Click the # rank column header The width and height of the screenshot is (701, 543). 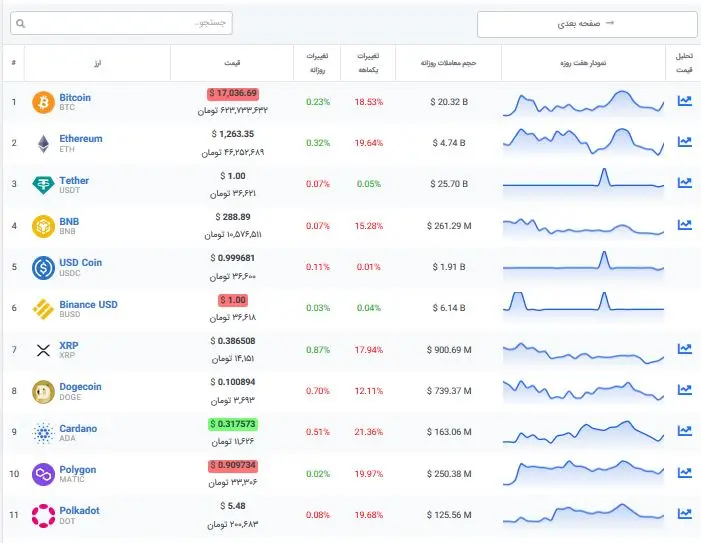(x=14, y=63)
